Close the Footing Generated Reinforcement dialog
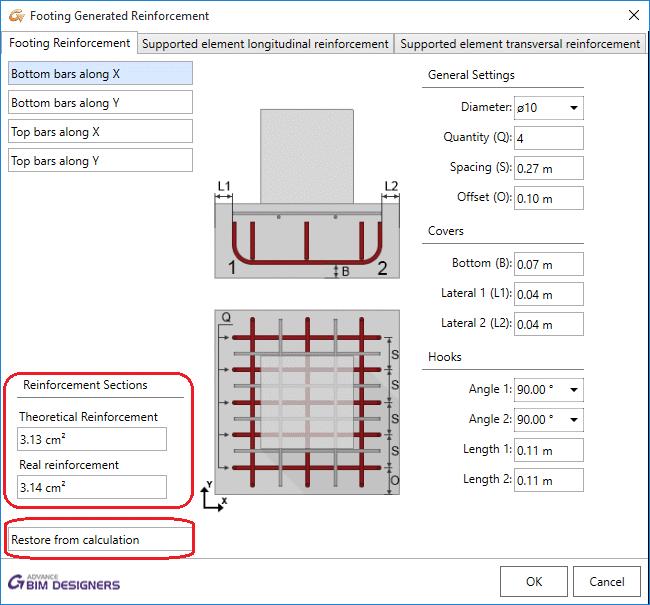 pos(633,16)
